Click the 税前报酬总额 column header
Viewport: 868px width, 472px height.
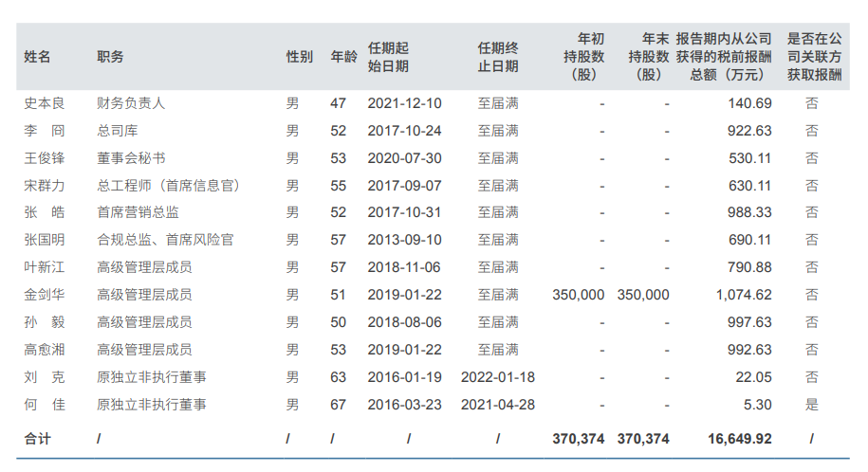724,57
